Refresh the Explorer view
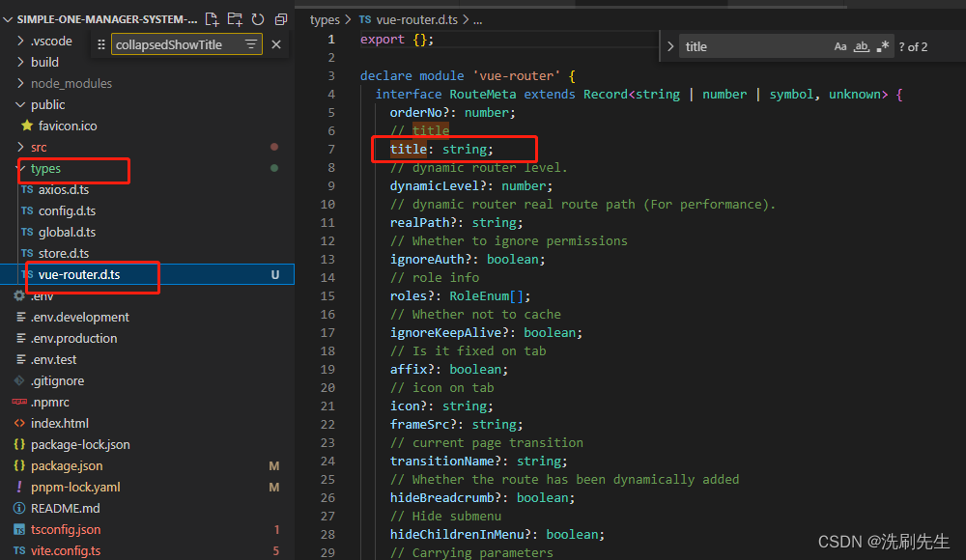The height and width of the screenshot is (560, 966). [256, 18]
